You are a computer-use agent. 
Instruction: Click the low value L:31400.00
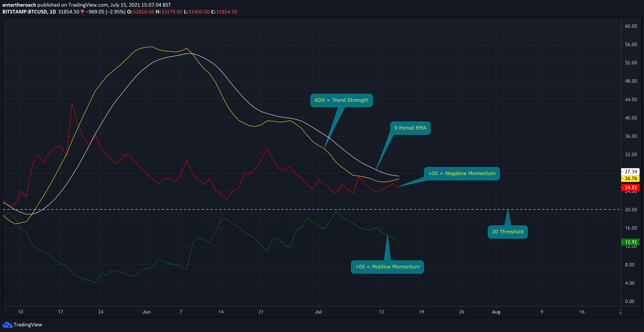197,12
